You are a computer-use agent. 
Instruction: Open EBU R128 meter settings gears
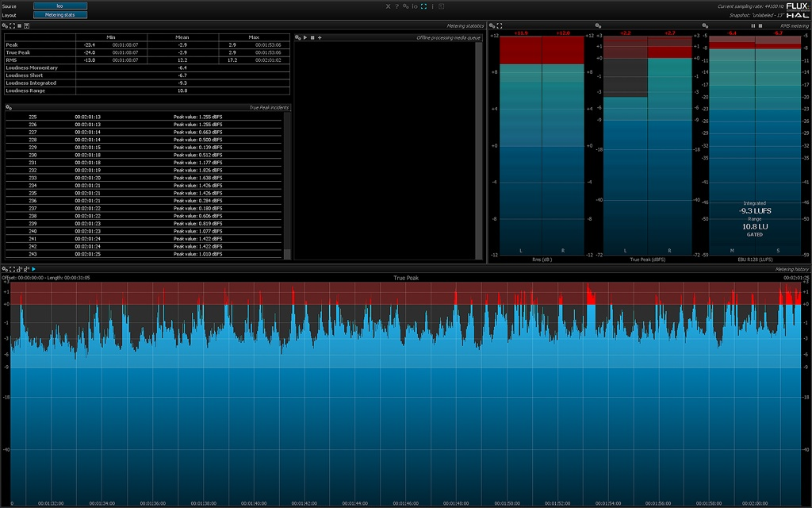tap(705, 25)
